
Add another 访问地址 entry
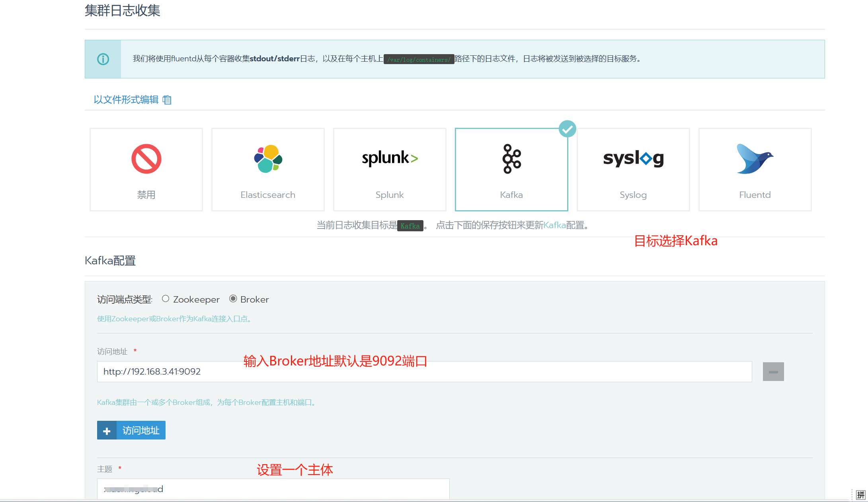140,430
